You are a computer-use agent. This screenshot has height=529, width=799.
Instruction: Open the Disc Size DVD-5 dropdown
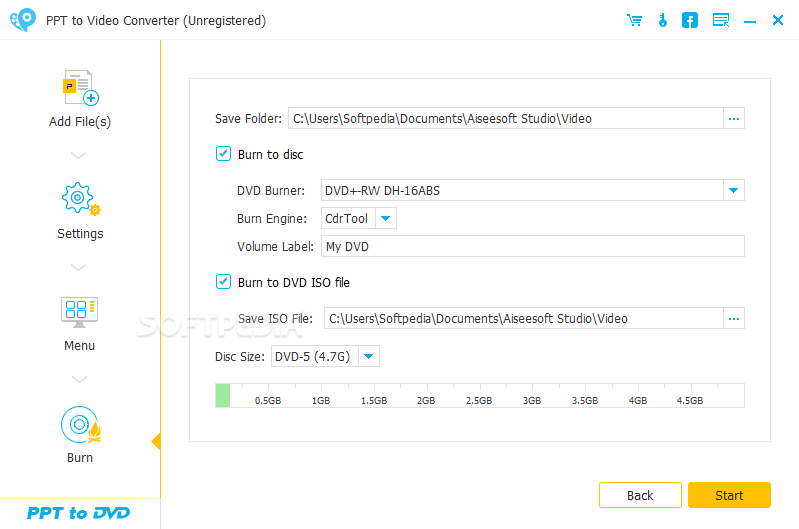coord(369,356)
